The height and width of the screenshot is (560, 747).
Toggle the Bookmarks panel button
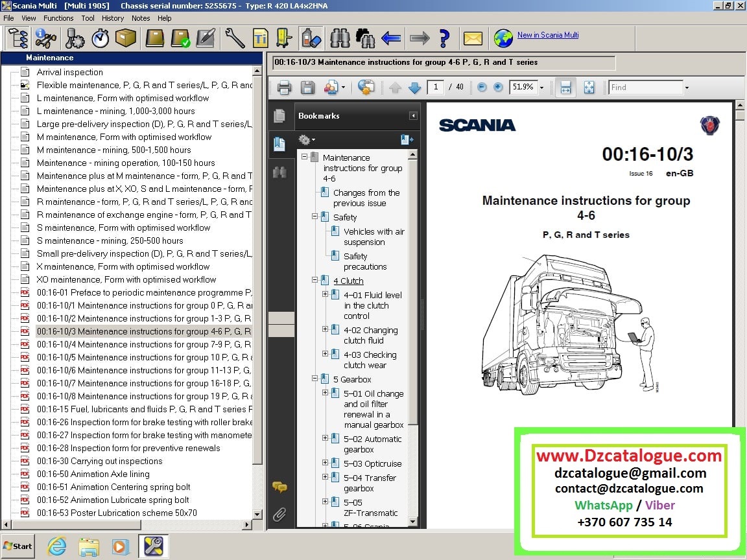click(279, 144)
